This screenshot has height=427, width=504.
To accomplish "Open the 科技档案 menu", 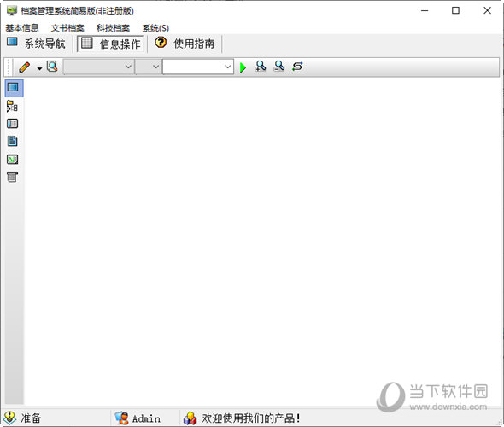I will point(113,28).
